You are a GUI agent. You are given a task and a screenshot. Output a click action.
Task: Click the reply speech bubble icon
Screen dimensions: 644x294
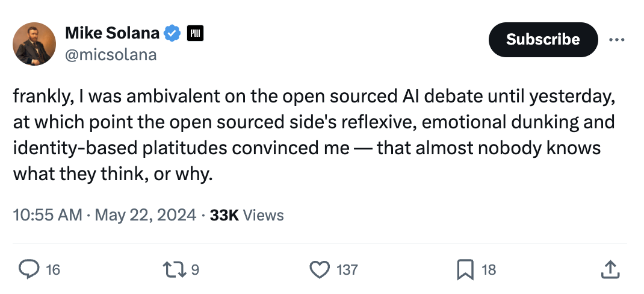[29, 269]
